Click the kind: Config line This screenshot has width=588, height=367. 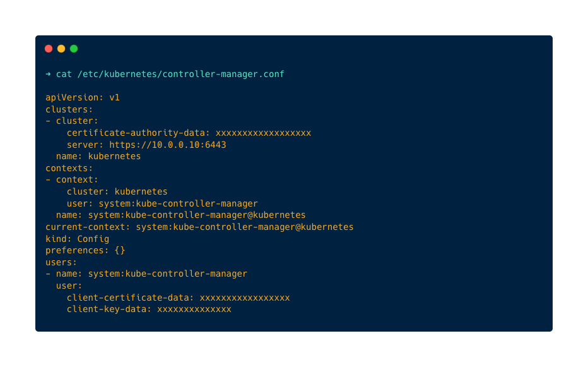[78, 239]
